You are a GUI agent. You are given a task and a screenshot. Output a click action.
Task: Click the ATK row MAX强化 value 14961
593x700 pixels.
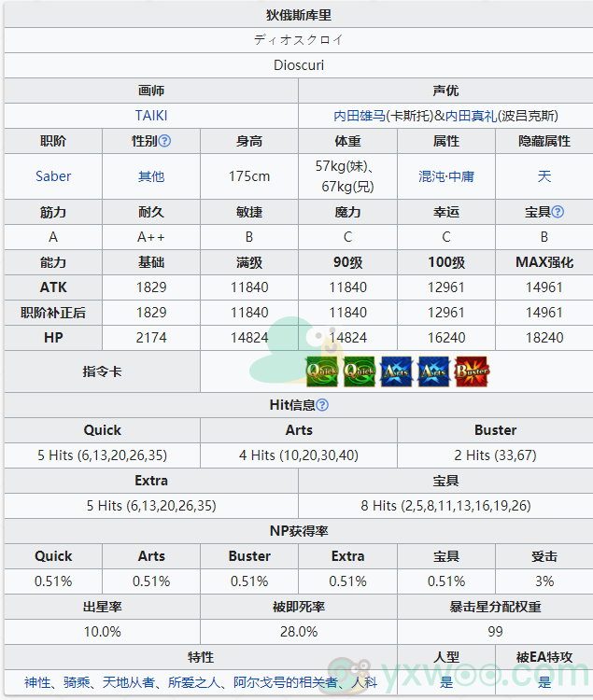[544, 287]
